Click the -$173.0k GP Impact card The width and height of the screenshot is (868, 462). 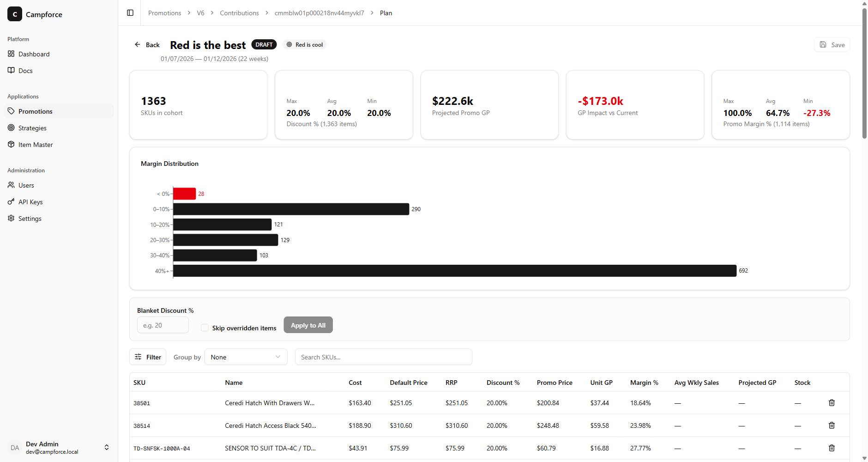(x=635, y=105)
